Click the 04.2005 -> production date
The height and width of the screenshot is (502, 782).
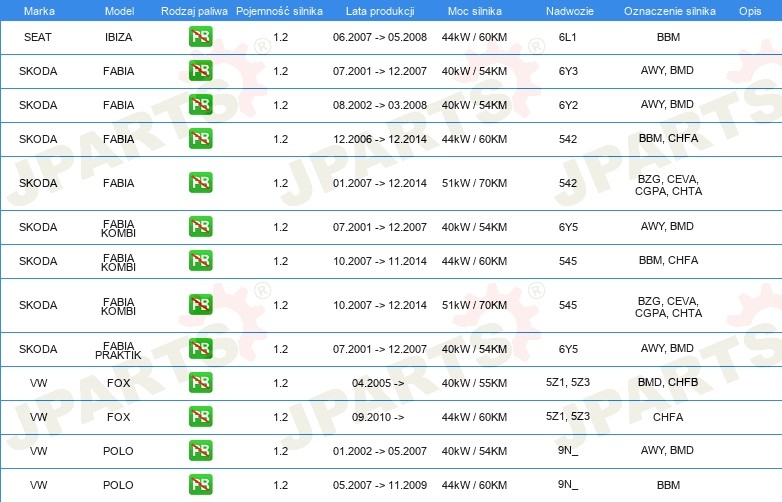click(378, 383)
